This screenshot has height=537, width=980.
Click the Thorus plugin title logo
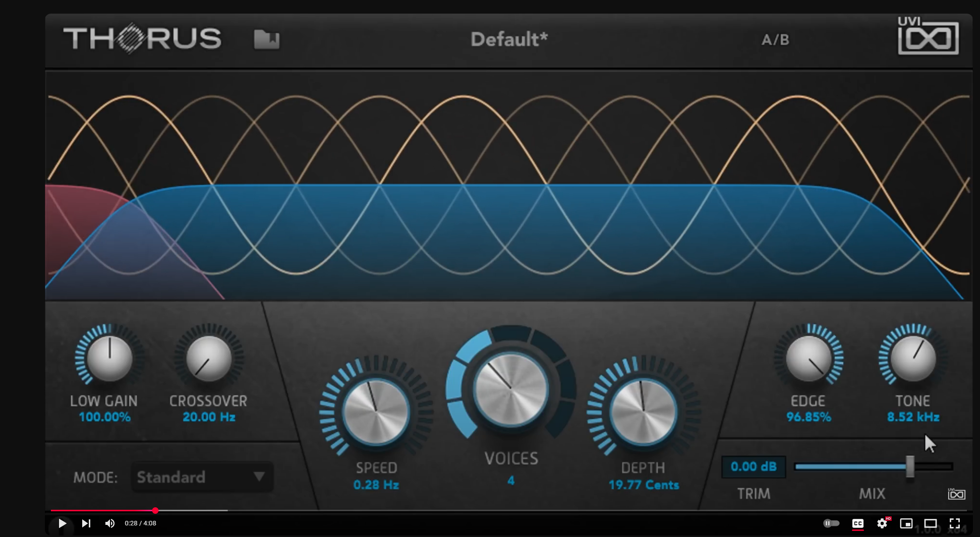[142, 38]
